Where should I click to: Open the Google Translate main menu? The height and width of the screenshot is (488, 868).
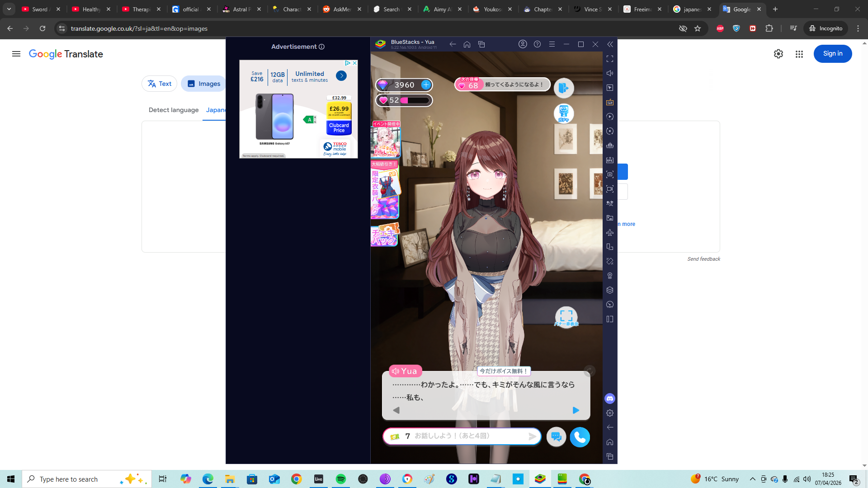click(16, 54)
